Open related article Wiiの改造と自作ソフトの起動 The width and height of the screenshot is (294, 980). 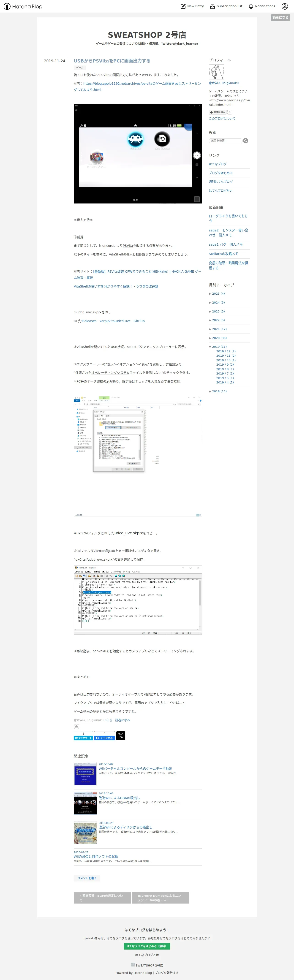[96, 856]
